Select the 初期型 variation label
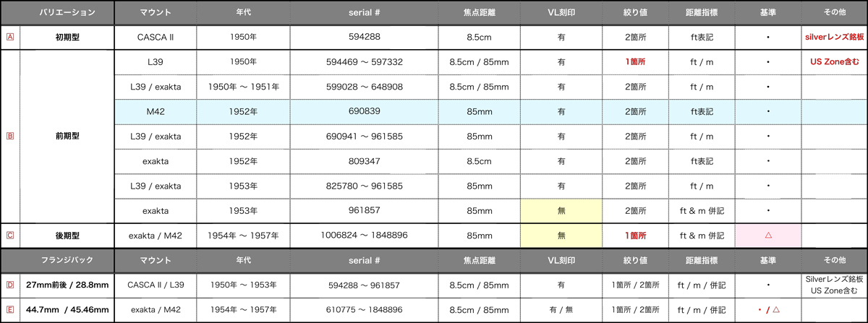Viewport: 868px width, 323px height. pyautogui.click(x=67, y=37)
